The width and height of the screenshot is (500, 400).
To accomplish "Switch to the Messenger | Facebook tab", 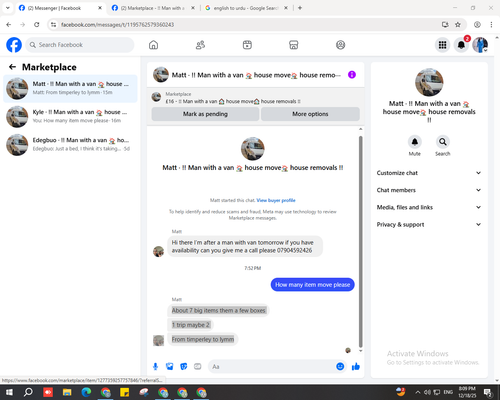I will pos(60,8).
